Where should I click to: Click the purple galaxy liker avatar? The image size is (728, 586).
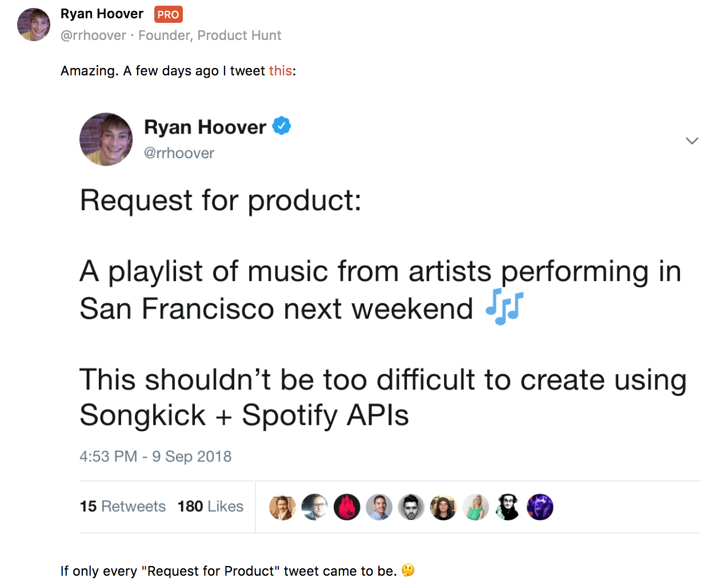[540, 507]
